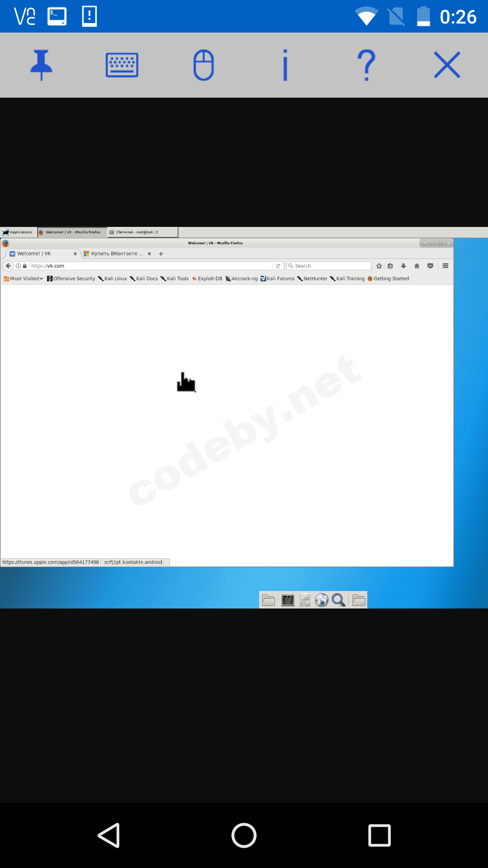The height and width of the screenshot is (868, 488).
Task: Click the Pocket icon in Firefox toolbar
Action: point(430,266)
